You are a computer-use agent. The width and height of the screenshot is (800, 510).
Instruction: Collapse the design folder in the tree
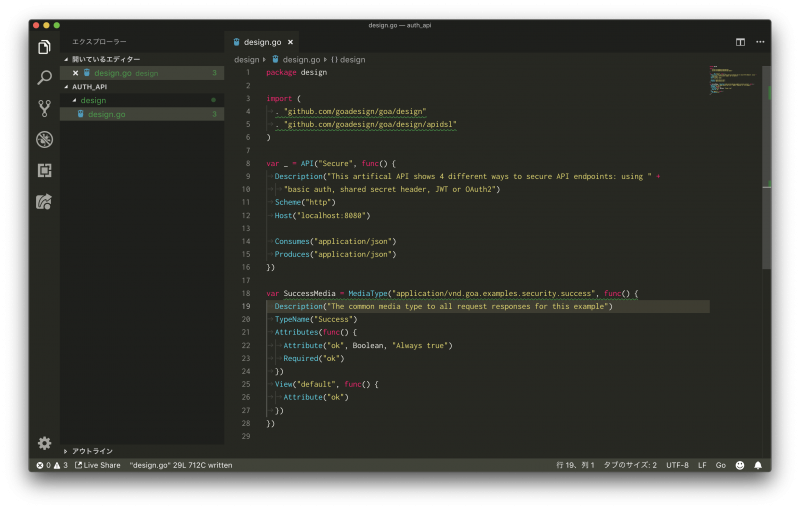[93, 100]
